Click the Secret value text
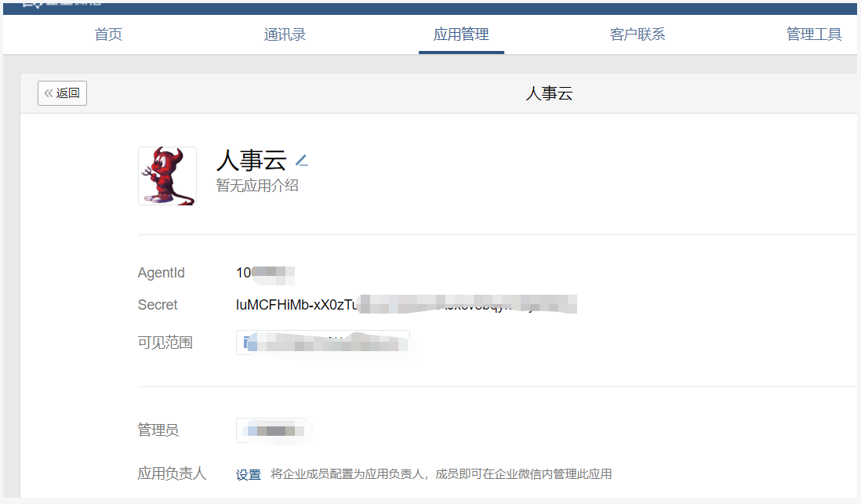Screen dimensions: 861x504 406,305
